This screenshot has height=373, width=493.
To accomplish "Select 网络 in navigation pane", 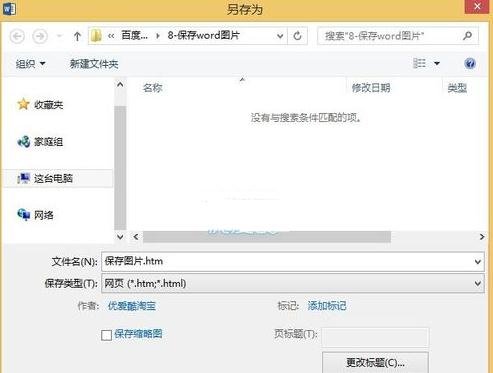I will click(44, 215).
